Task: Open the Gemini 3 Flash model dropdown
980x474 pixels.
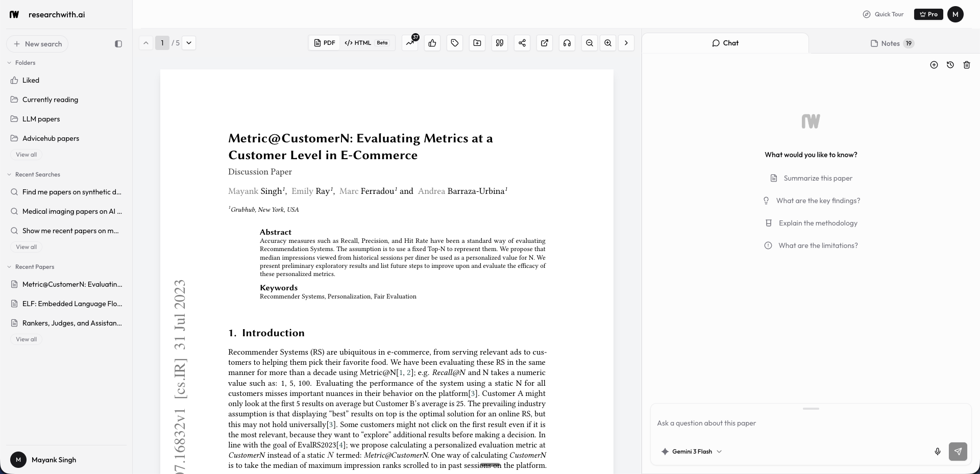Action: point(692,452)
